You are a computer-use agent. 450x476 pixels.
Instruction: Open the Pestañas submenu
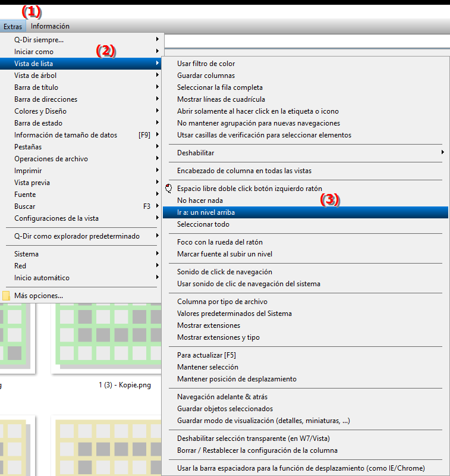(x=81, y=147)
